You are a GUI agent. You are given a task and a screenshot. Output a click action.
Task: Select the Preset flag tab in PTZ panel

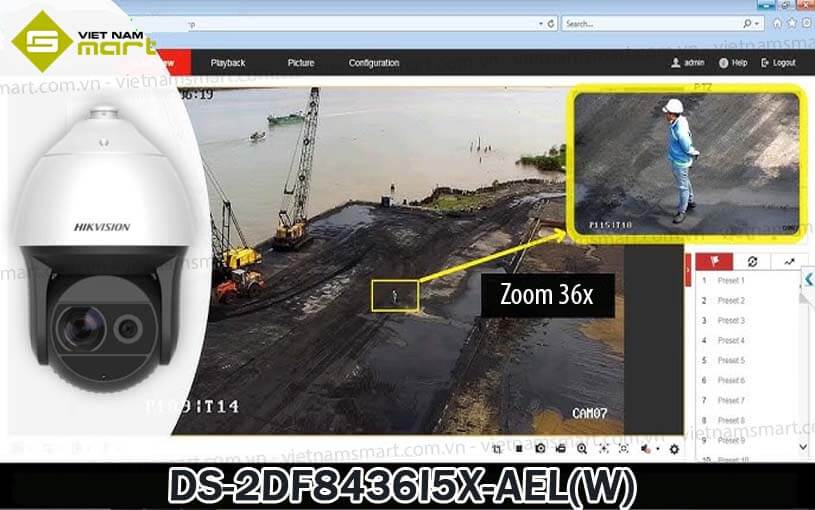[714, 261]
